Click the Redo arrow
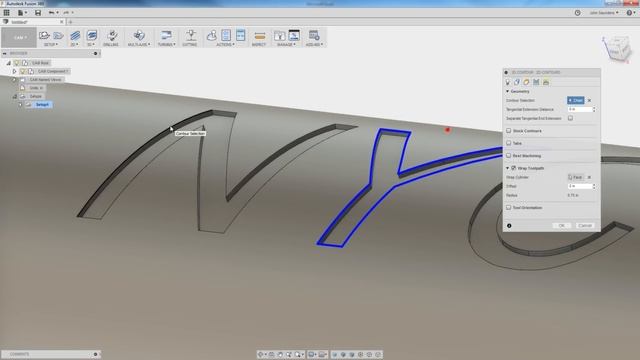The image size is (640, 360). click(x=67, y=13)
